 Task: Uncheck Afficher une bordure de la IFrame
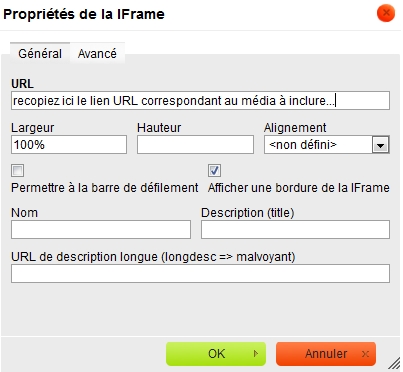[x=214, y=171]
